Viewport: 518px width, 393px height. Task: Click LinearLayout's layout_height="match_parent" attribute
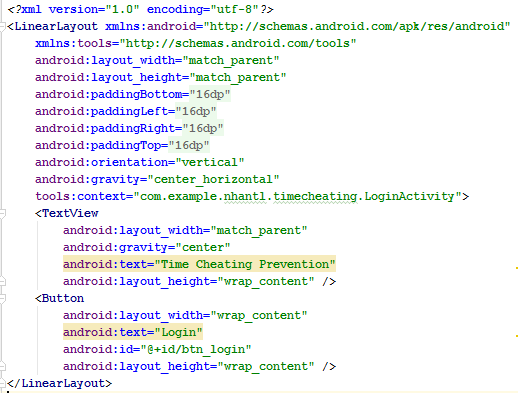pyautogui.click(x=161, y=77)
